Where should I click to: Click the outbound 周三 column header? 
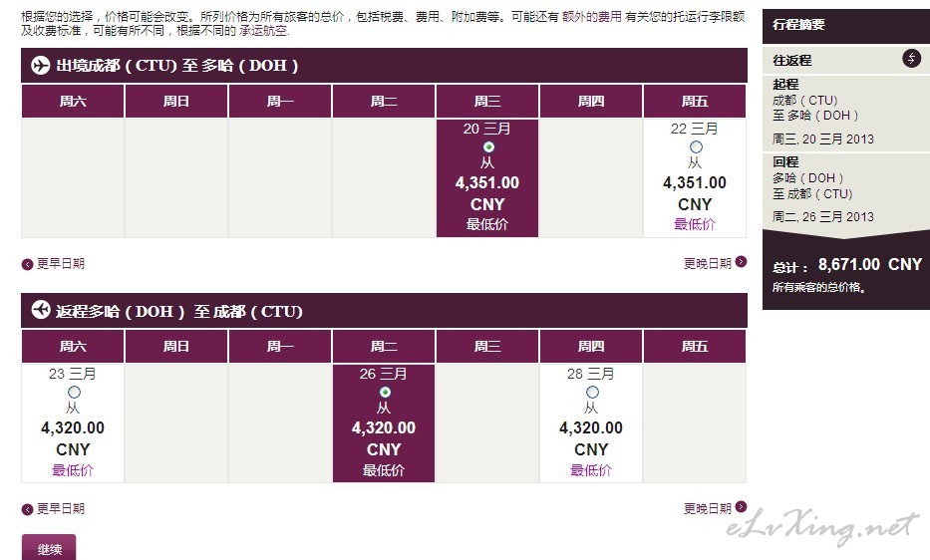pyautogui.click(x=487, y=101)
